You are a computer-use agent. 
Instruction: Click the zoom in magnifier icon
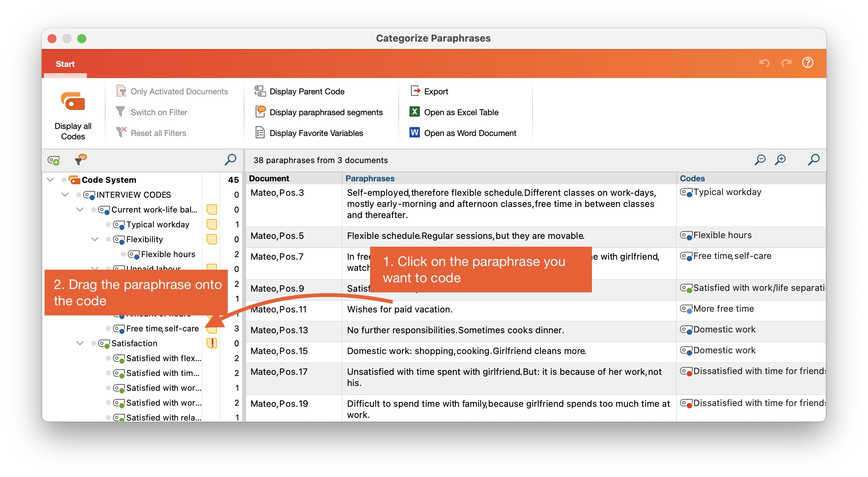[780, 160]
